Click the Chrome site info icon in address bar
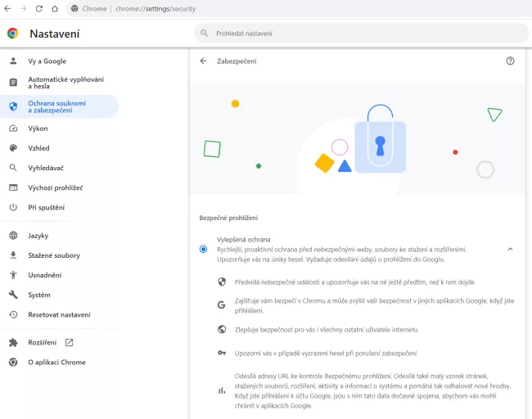 point(74,8)
